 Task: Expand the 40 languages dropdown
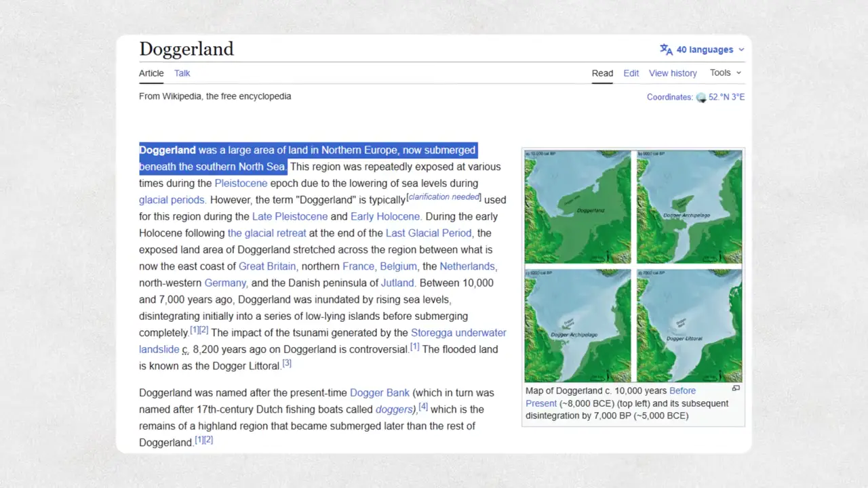[x=703, y=49]
